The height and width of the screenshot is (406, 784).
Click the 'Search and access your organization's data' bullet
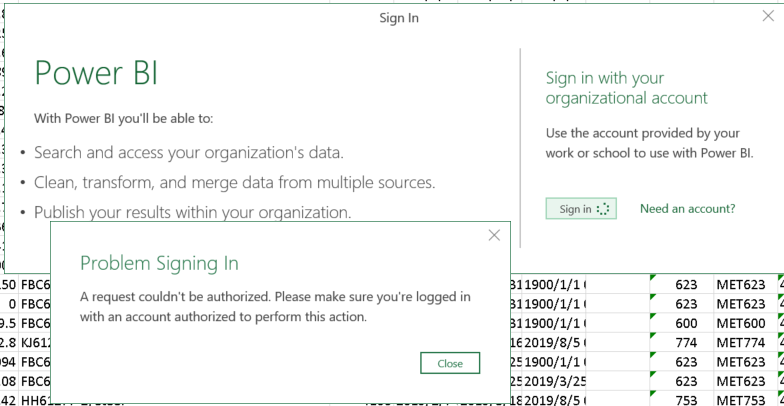click(x=189, y=152)
